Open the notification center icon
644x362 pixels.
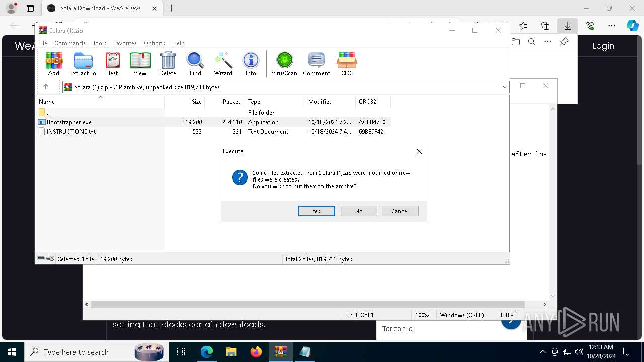(x=627, y=352)
